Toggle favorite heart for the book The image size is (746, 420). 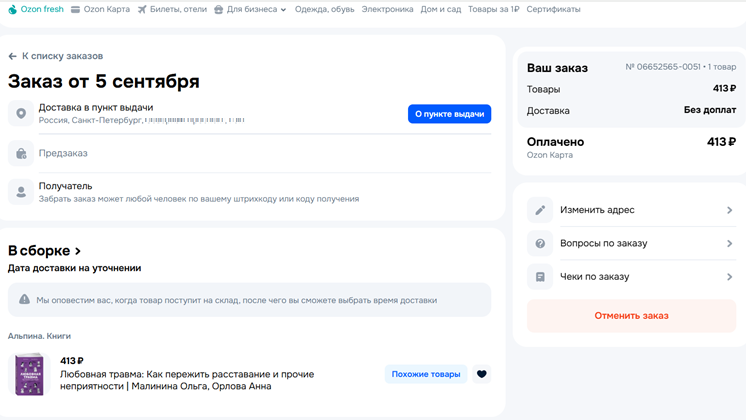click(481, 374)
